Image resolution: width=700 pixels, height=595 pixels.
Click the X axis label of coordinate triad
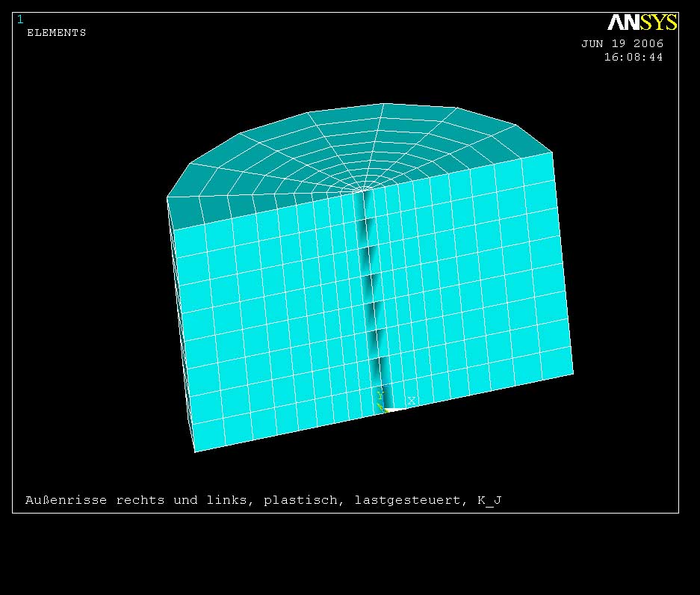[x=411, y=401]
